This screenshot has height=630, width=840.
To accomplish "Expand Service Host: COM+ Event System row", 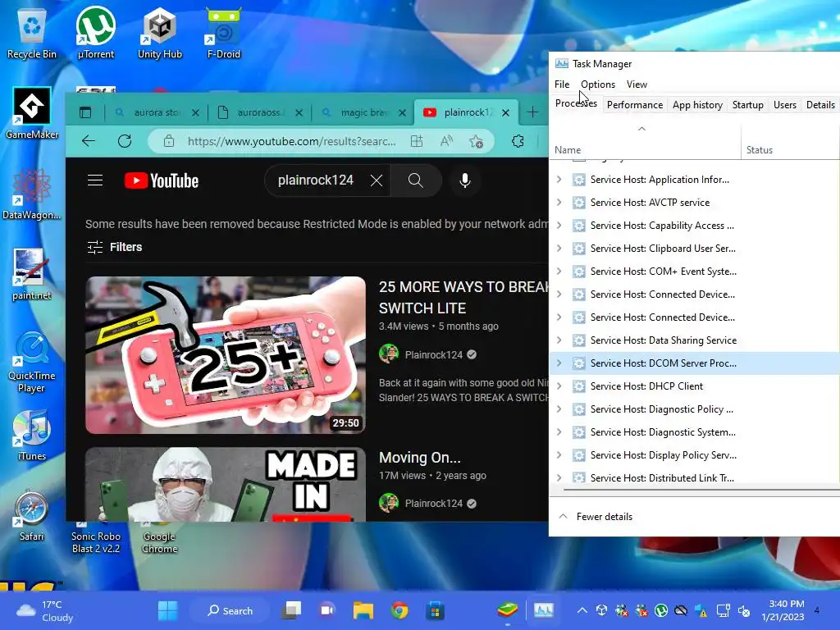I will [559, 272].
